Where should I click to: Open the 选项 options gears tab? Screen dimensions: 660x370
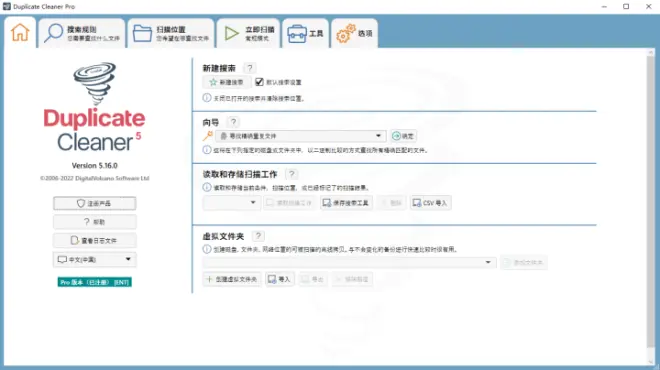tap(354, 33)
